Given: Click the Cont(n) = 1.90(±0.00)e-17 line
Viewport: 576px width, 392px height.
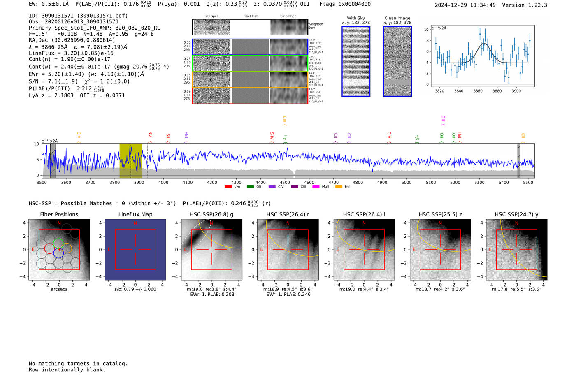Looking at the screenshot, I should pos(70,59).
